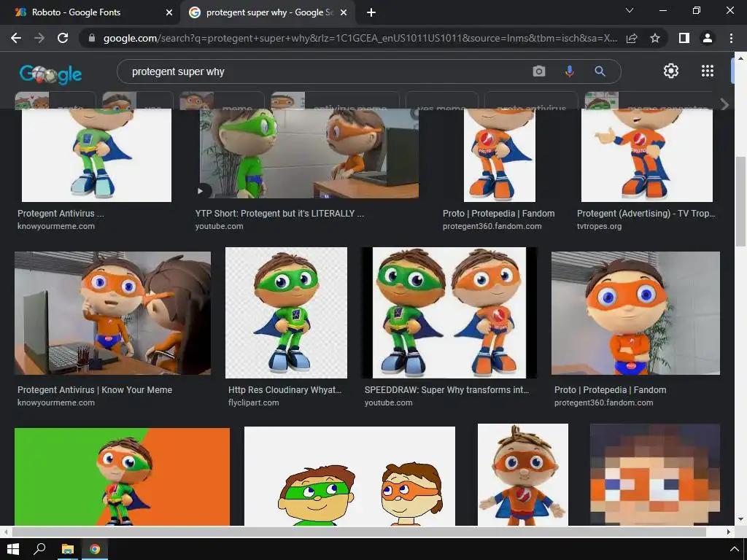
Task: Click 'SPEEDDRAW: Super Why transforms int...' title
Action: pyautogui.click(x=447, y=389)
